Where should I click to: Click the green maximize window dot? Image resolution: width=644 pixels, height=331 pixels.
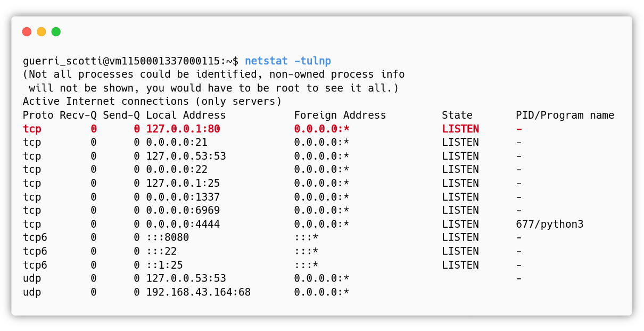click(x=56, y=32)
